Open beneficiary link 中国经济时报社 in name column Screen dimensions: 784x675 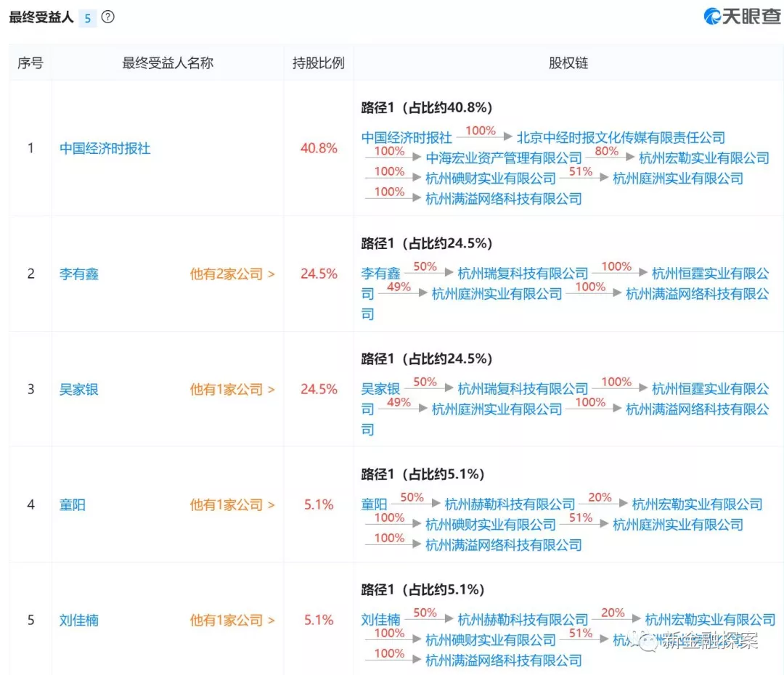point(105,149)
